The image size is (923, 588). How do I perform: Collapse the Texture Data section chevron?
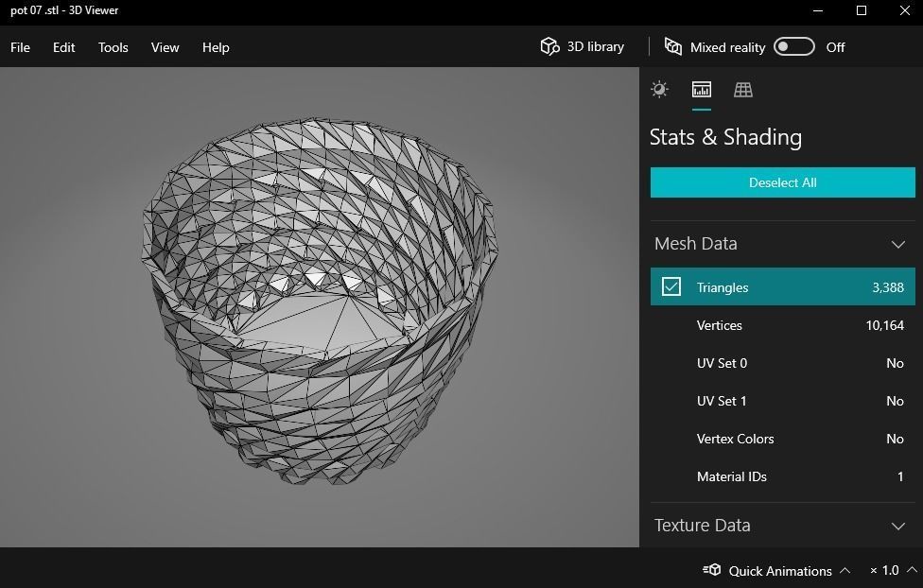[897, 526]
